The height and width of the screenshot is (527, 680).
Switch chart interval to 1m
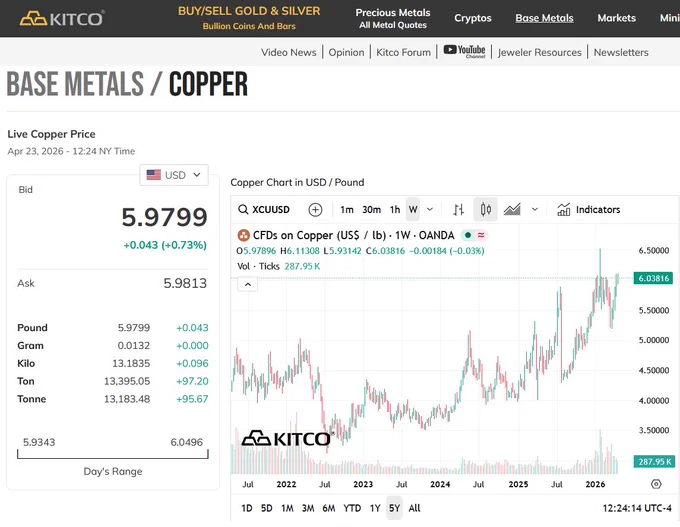click(x=347, y=209)
